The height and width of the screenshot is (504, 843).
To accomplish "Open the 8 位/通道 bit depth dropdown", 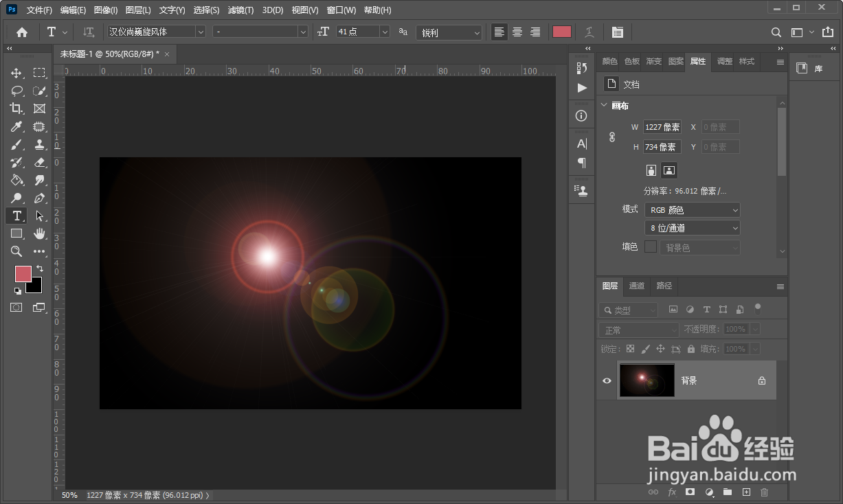I will (x=693, y=228).
